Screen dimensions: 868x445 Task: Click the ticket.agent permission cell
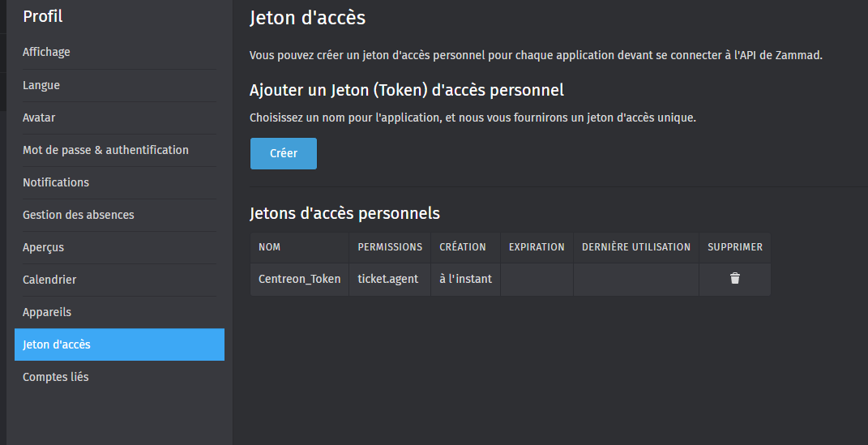(388, 279)
